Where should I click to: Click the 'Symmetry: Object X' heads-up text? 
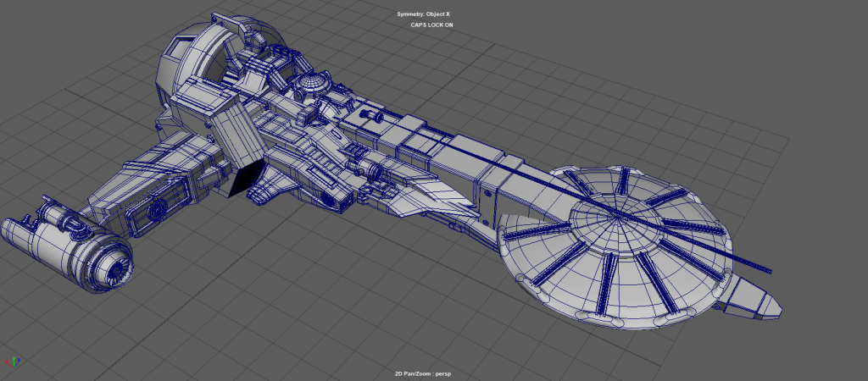tap(423, 14)
